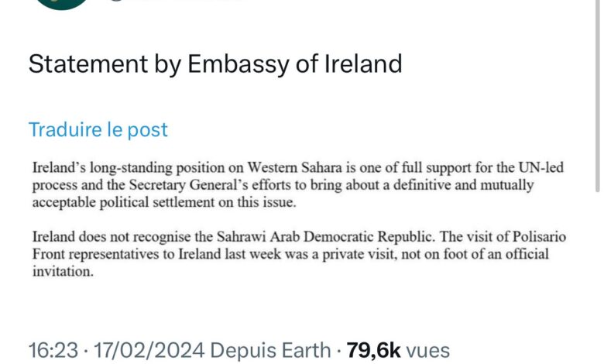Click the paragraph starting "Ireland's long-standing position"
This screenshot has height=364, width=604.
click(x=298, y=185)
